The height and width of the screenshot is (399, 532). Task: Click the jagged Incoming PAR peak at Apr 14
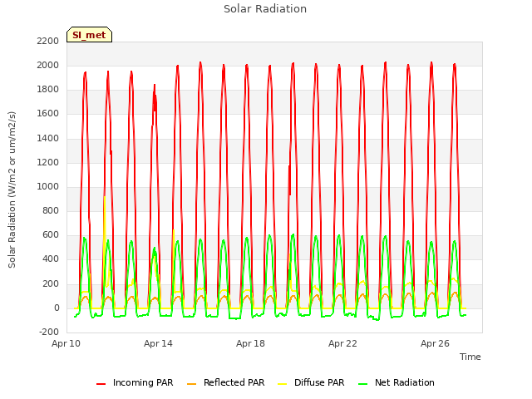coord(155,100)
